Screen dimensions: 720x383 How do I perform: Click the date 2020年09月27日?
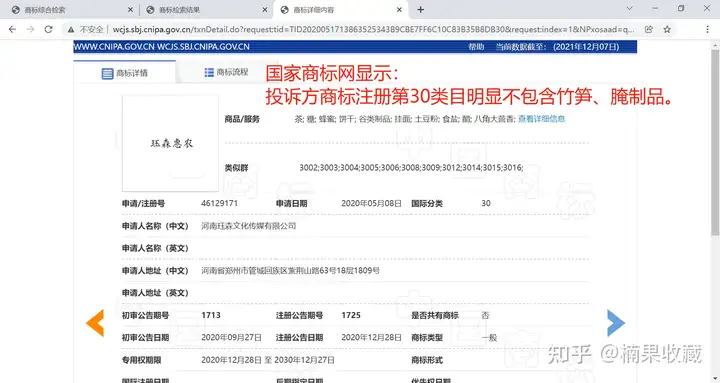(231, 338)
